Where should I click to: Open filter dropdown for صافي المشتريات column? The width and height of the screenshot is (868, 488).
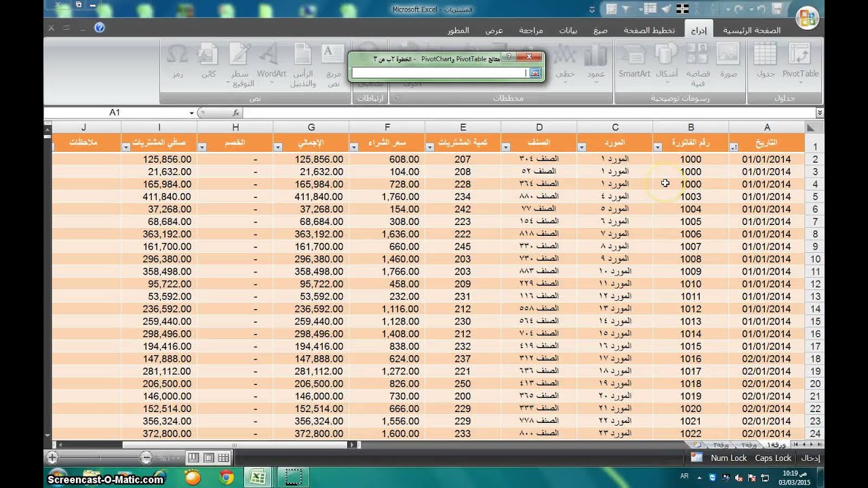[126, 147]
